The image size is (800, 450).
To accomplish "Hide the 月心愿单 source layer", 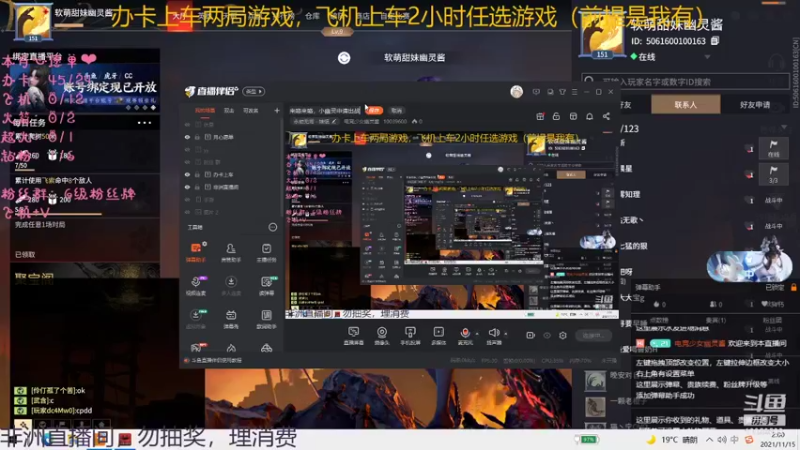I will pyautogui.click(x=187, y=137).
